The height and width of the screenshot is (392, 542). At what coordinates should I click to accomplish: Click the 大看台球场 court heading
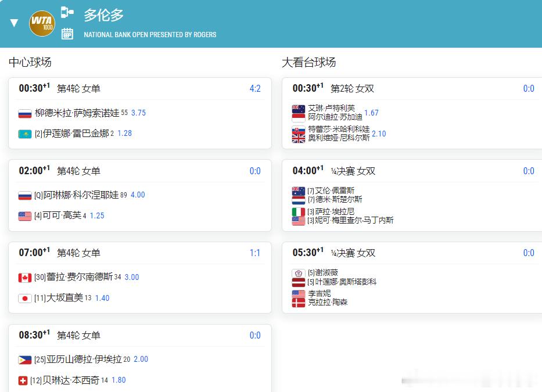click(x=308, y=62)
